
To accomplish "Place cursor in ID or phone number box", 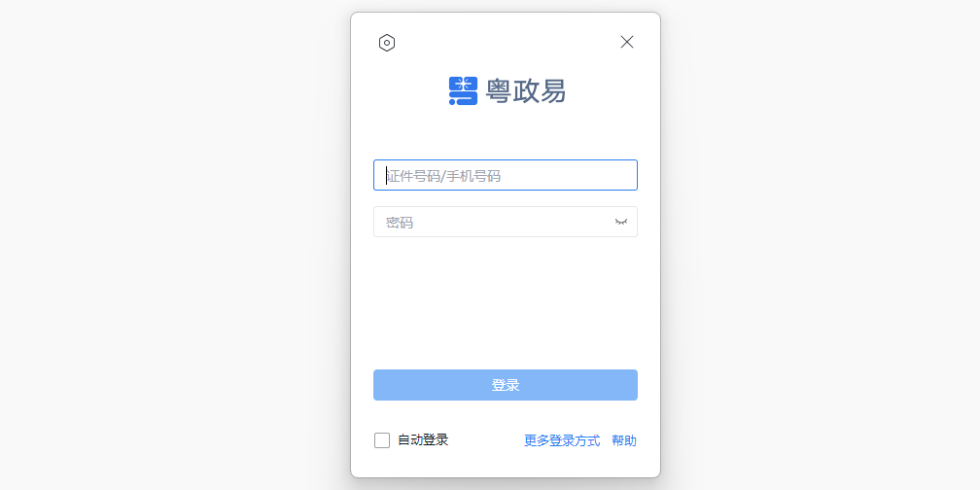I will [x=506, y=175].
